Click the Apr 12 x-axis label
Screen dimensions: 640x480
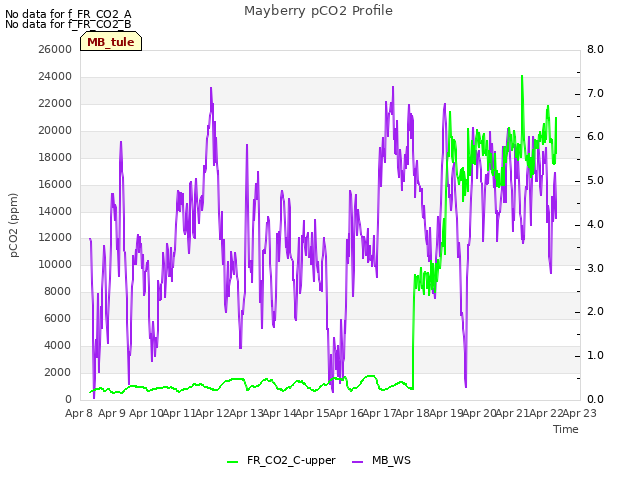tap(212, 413)
